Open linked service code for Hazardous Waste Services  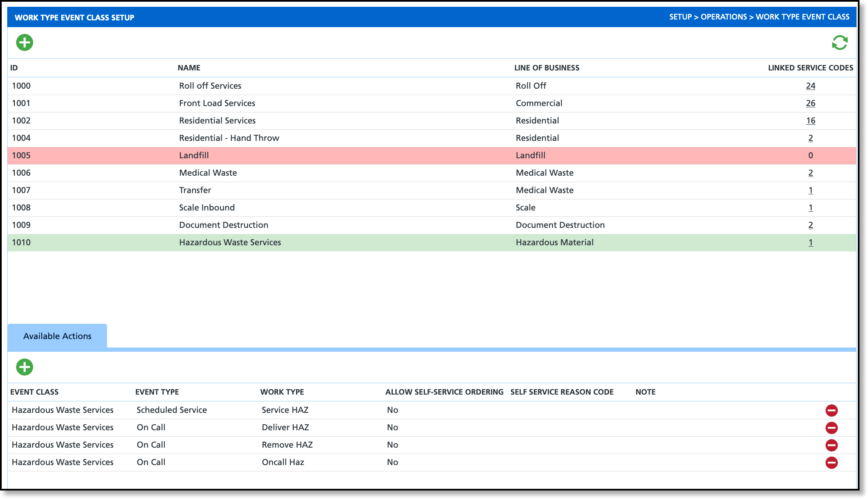click(x=810, y=242)
